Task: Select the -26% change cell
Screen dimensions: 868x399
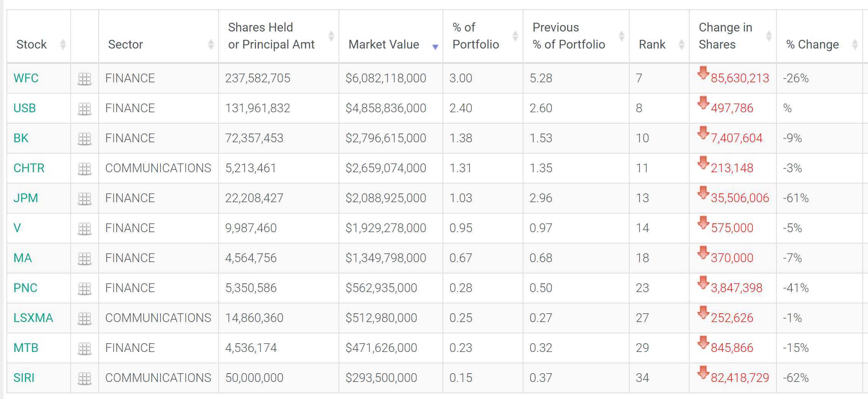Action: (819, 79)
